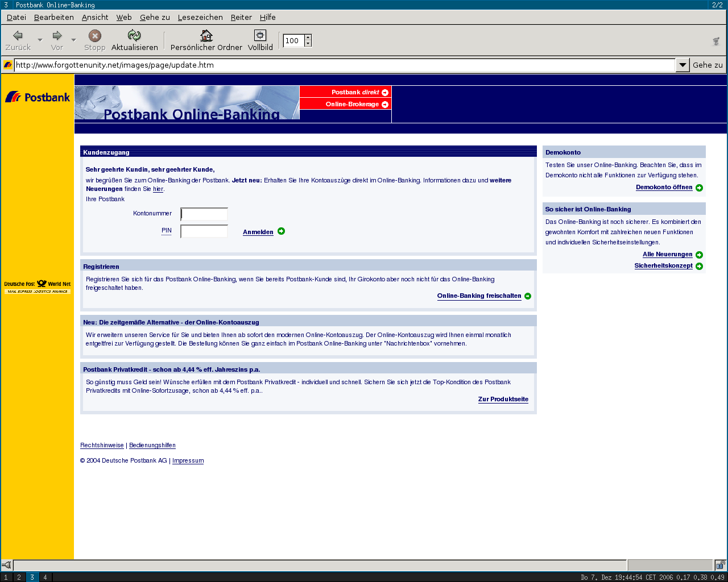Open the Hilfe menu
The width and height of the screenshot is (728, 582).
point(268,17)
